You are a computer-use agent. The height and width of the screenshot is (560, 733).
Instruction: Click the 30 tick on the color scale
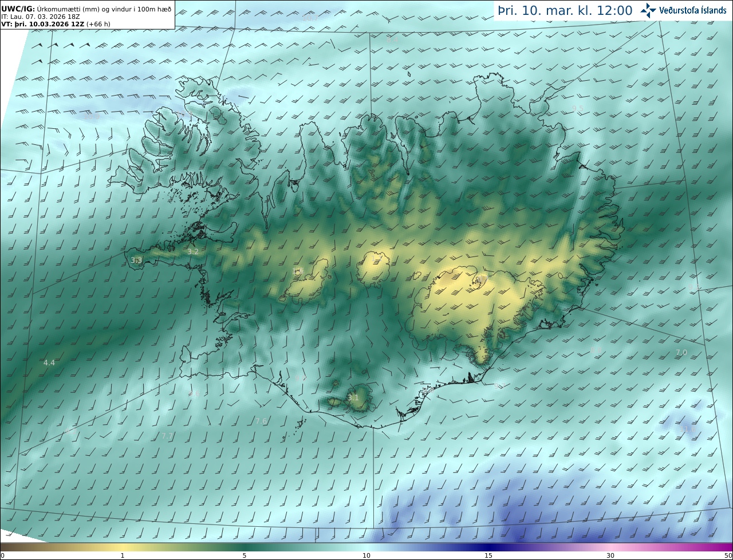[x=610, y=555]
